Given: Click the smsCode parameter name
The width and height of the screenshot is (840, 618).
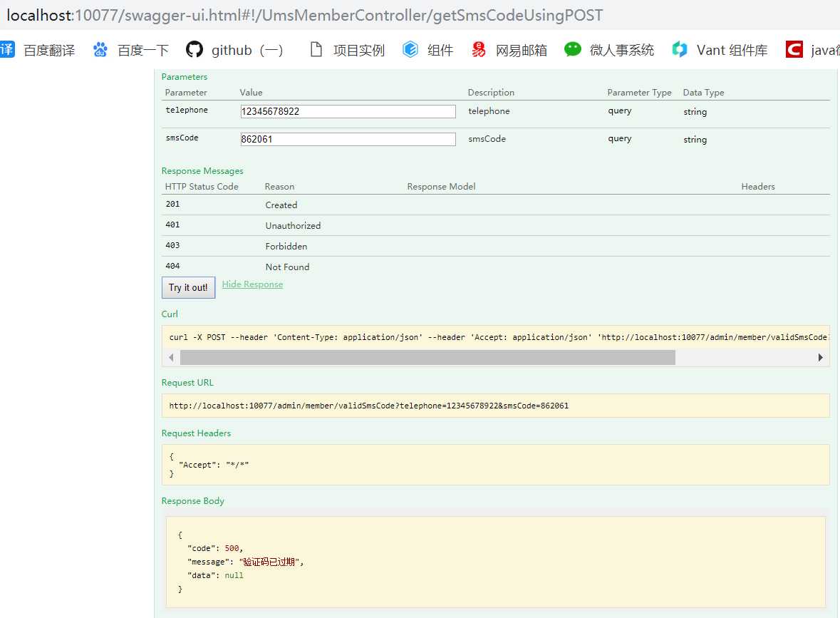Looking at the screenshot, I should pos(182,138).
